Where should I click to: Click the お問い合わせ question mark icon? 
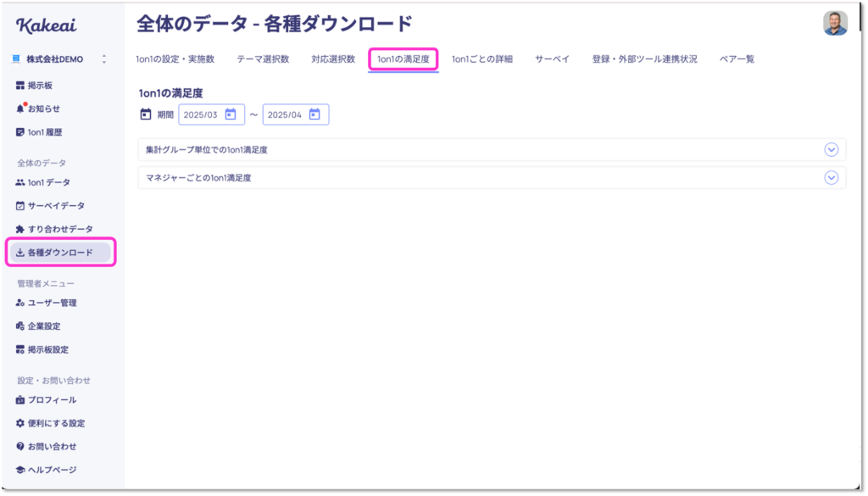tap(20, 446)
